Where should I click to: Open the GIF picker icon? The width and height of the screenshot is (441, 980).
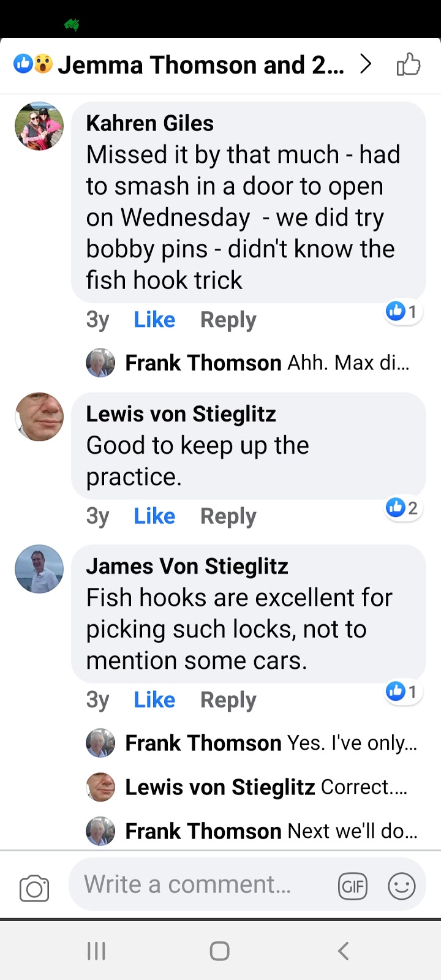(x=353, y=886)
